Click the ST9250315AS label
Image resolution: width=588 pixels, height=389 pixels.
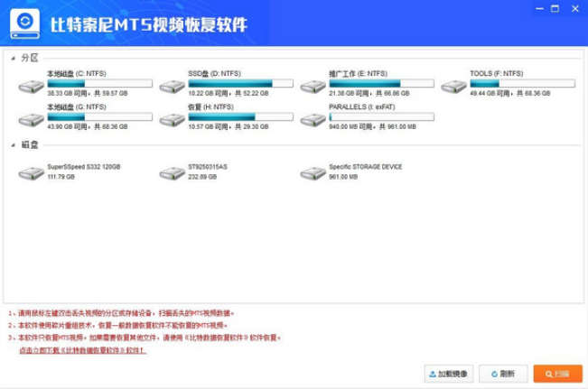(208, 167)
